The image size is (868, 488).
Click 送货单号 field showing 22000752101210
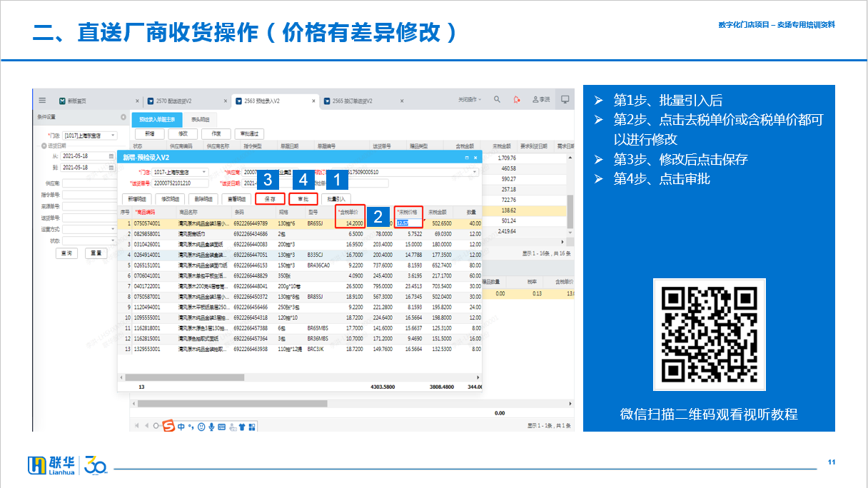(181, 183)
